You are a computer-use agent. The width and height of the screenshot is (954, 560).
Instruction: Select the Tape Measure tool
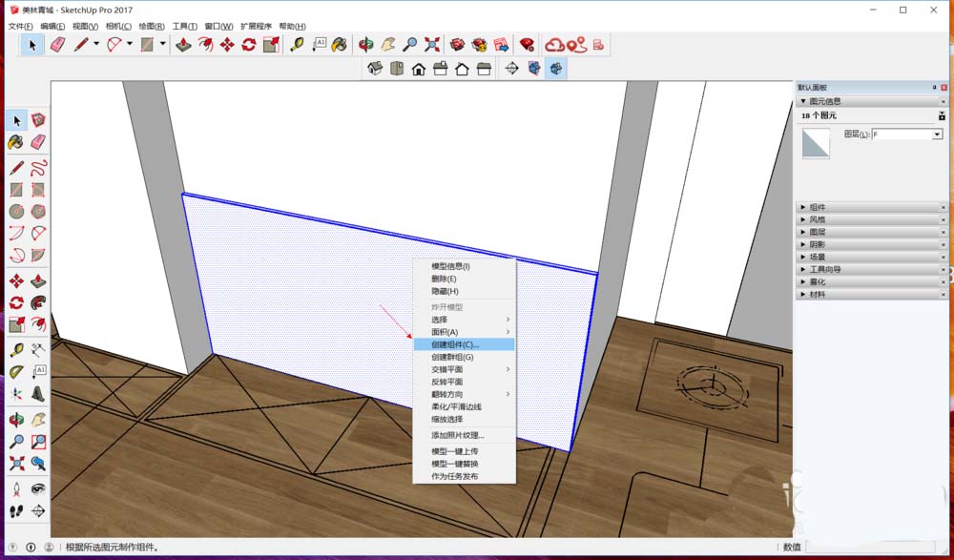14,348
